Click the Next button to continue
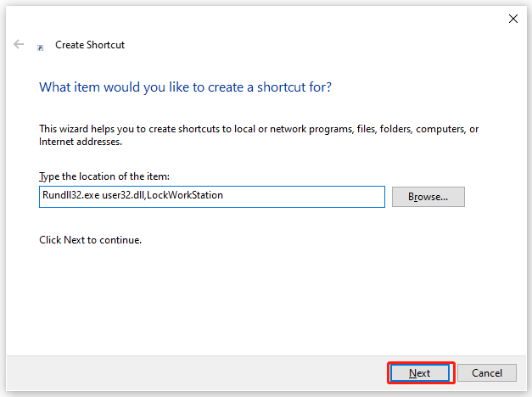Viewport: 532px width, 397px height. click(419, 373)
